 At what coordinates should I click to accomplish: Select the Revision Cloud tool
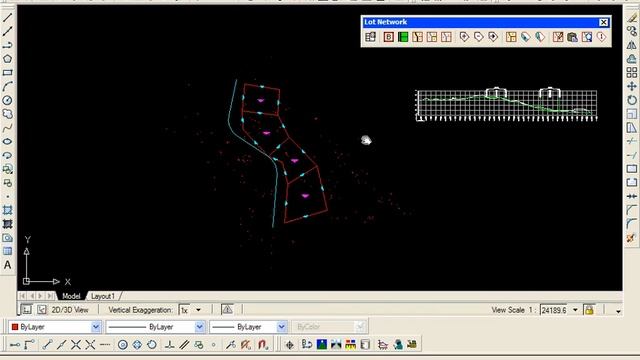pos(7,114)
